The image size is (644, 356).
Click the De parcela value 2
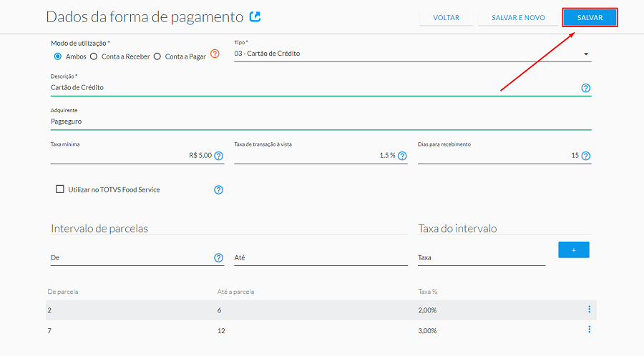click(x=49, y=310)
